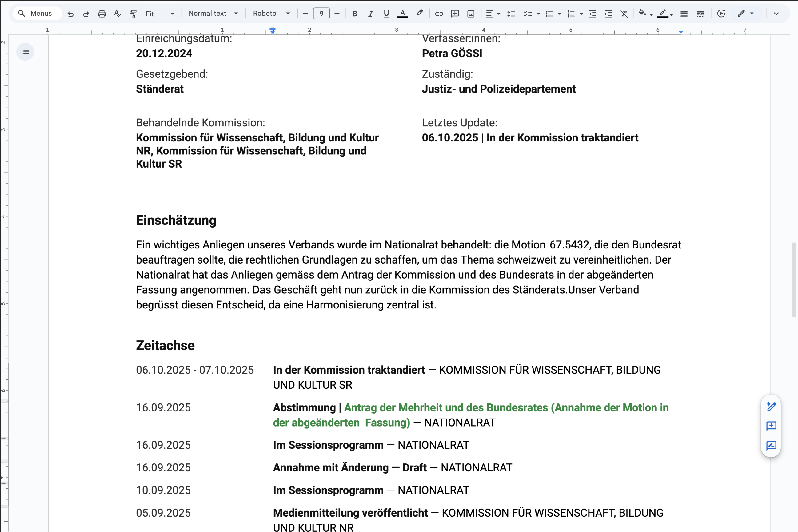Open the Roboto font dropdown
This screenshot has height=532, width=798.
(x=272, y=14)
